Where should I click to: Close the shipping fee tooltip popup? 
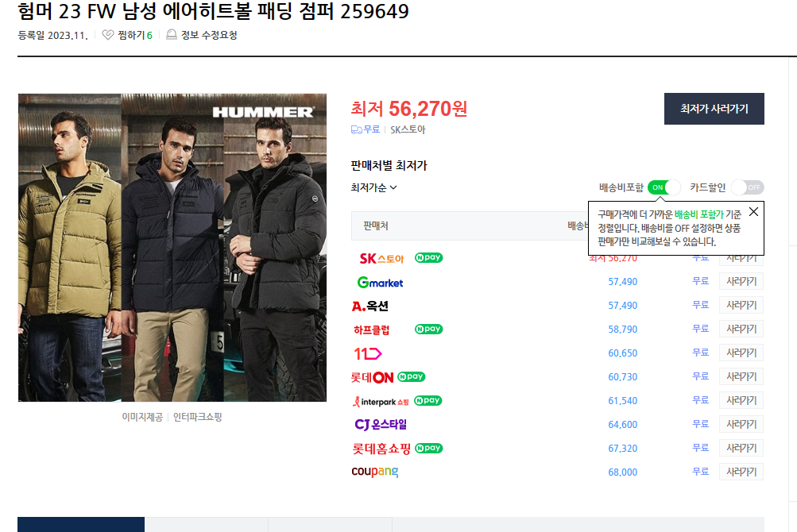753,211
